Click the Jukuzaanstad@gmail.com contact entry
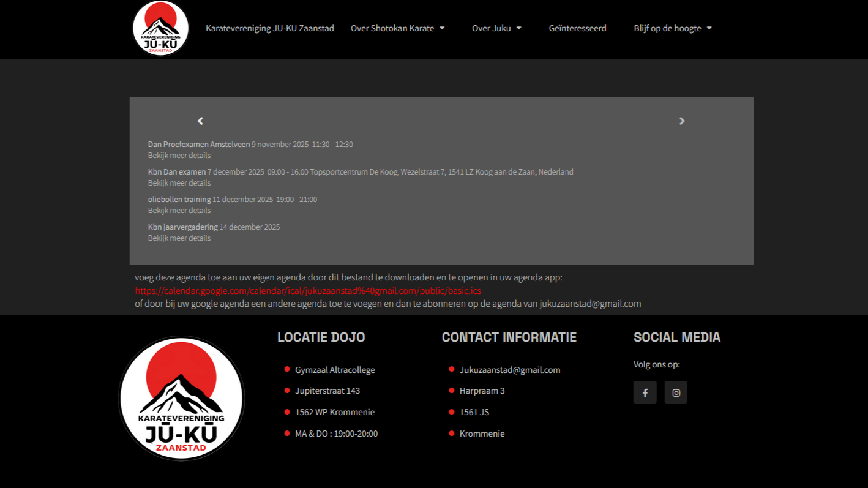 (x=509, y=370)
